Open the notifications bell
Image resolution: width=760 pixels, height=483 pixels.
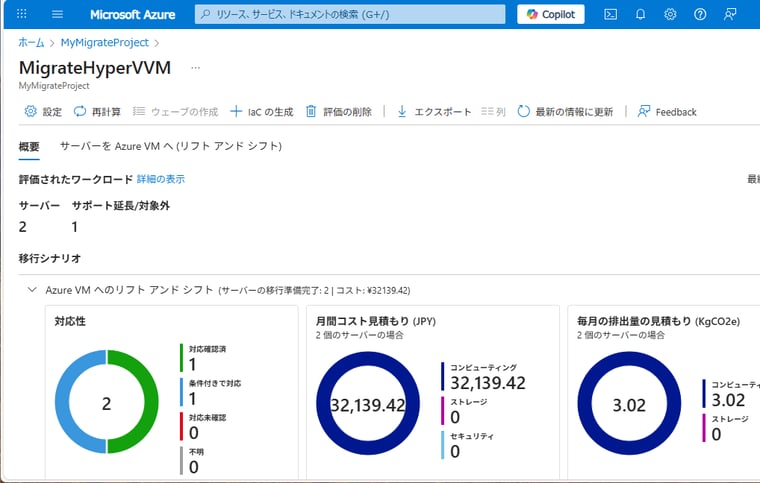pyautogui.click(x=640, y=15)
